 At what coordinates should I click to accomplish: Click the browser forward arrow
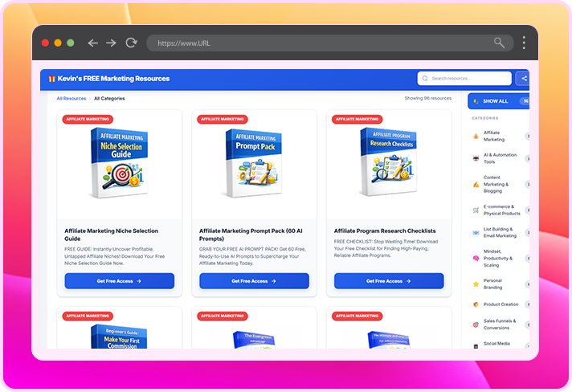(x=112, y=43)
